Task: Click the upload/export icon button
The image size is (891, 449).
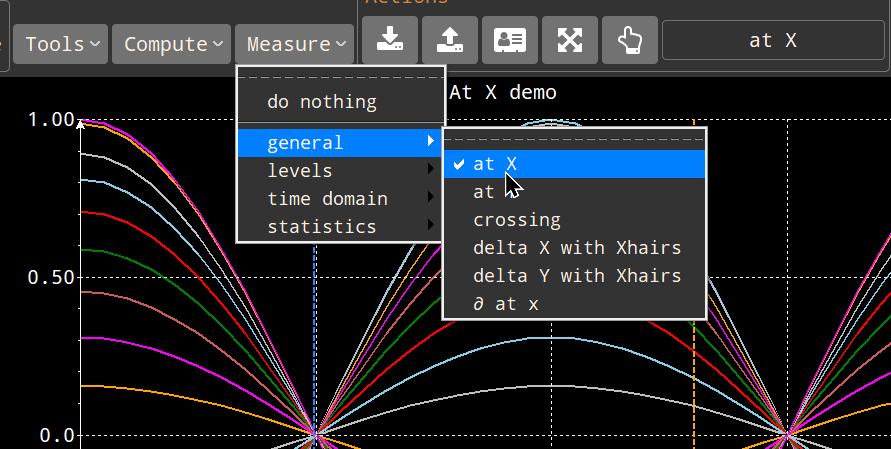Action: tap(450, 40)
